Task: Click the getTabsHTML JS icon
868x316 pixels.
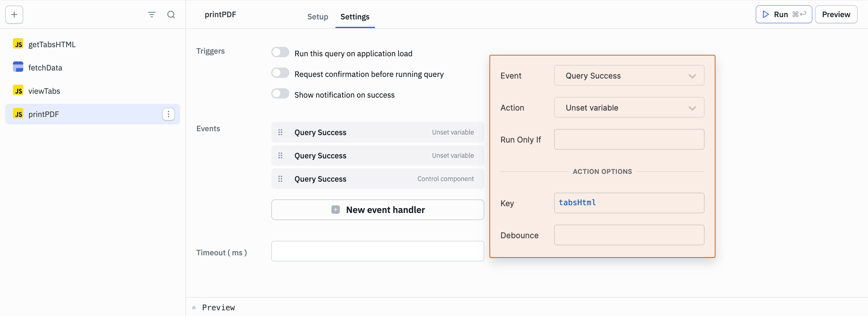Action: coord(18,44)
